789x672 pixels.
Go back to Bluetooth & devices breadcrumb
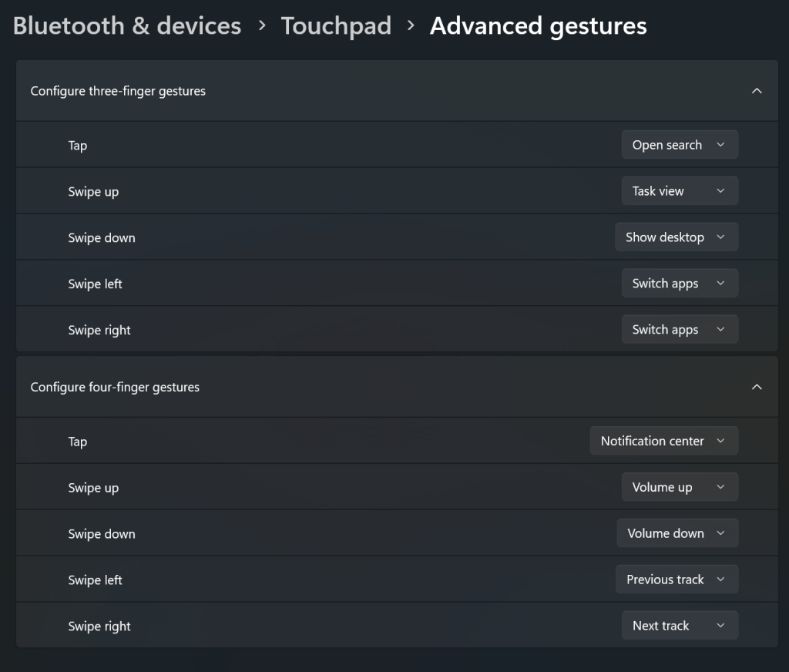(127, 26)
